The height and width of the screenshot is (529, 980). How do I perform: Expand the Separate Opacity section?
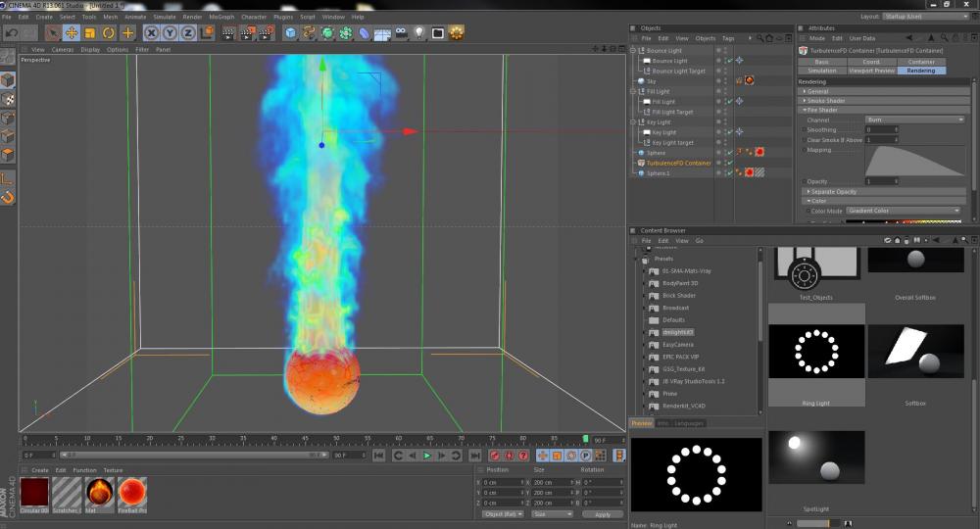click(885, 192)
